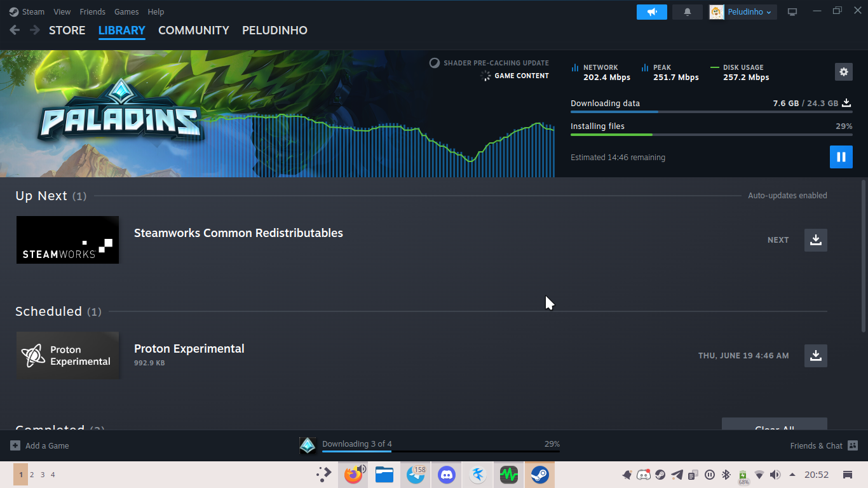Enter Big Picture mode via monitor icon
Viewport: 868px width, 488px height.
792,12
